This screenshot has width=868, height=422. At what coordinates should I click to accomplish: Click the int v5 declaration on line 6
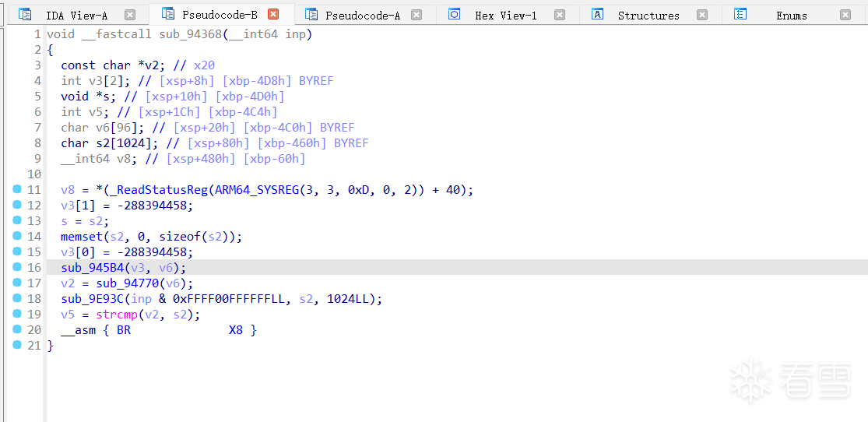(x=89, y=112)
